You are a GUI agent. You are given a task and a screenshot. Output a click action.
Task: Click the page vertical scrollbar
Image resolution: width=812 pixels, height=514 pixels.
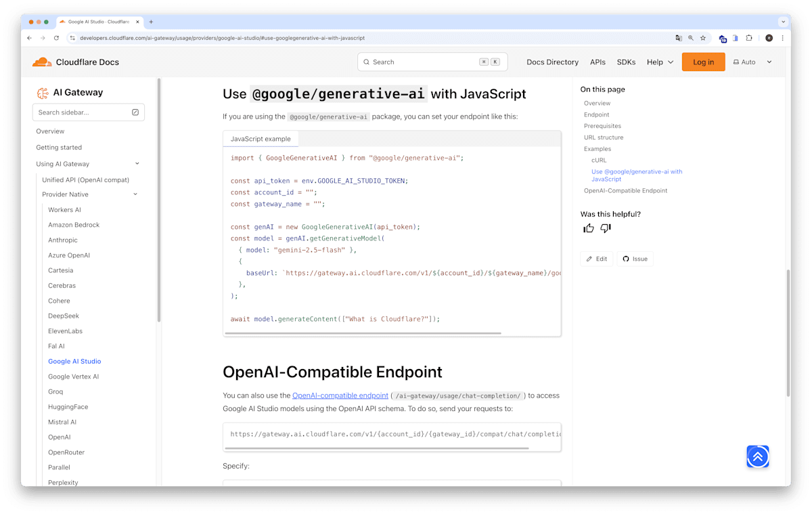click(788, 333)
